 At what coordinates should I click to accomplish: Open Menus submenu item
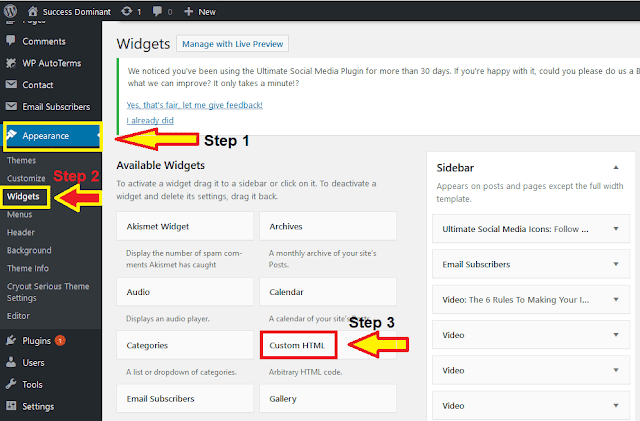[x=19, y=214]
